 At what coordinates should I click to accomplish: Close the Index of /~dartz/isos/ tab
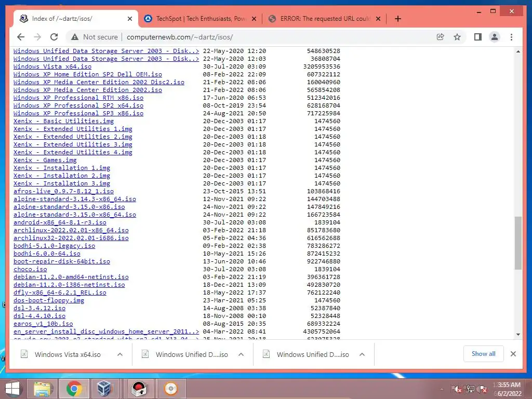coord(129,19)
